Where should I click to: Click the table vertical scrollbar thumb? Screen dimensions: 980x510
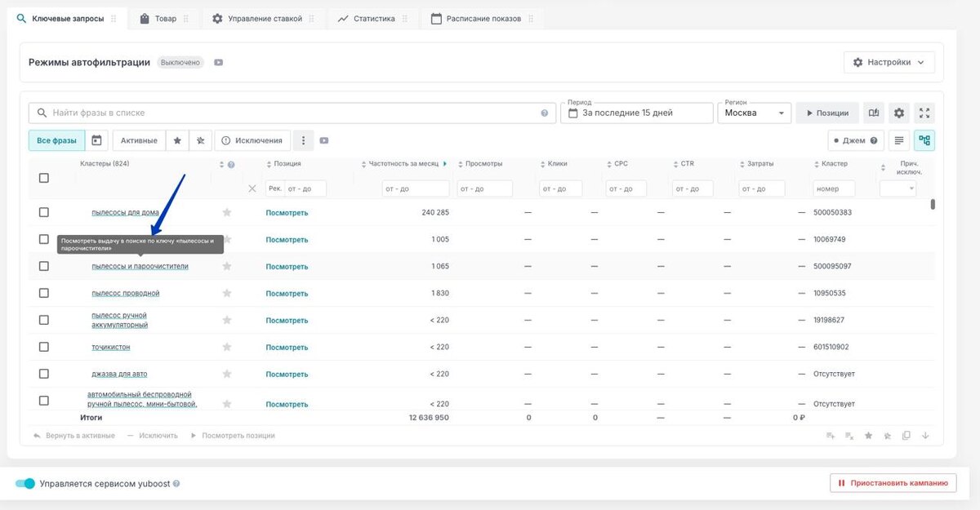pyautogui.click(x=933, y=205)
